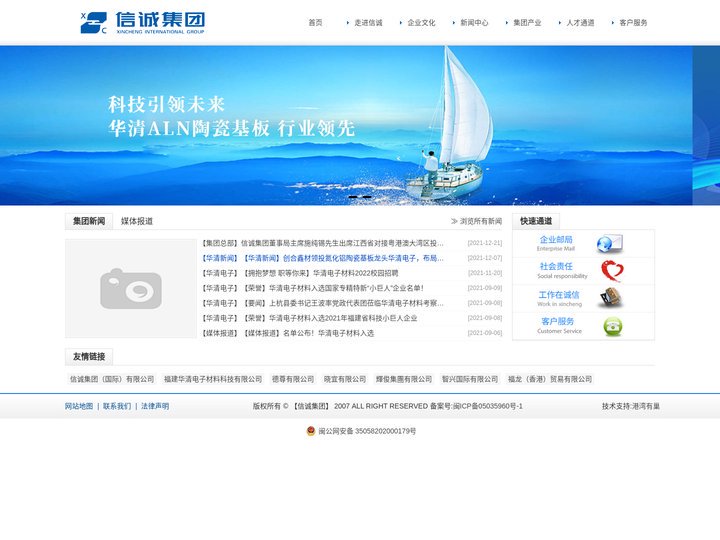The height and width of the screenshot is (540, 720).
Task: Open the 集团总部 chairman news headline
Action: pos(323,243)
